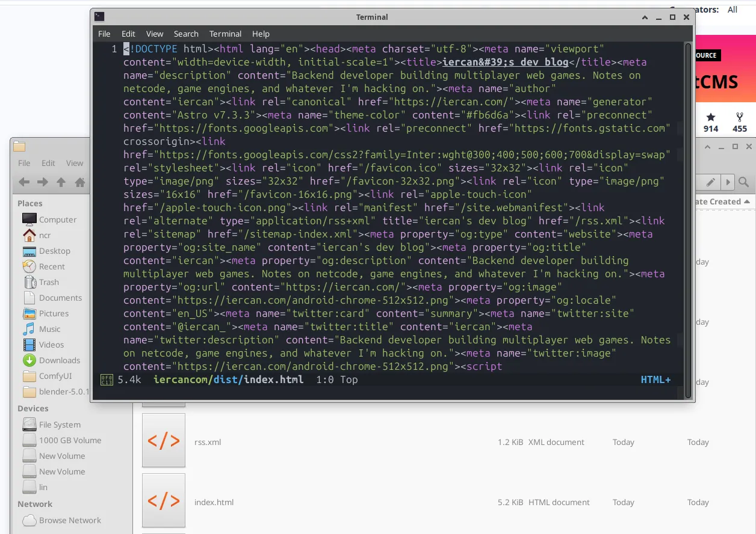Open the second New Volume device

click(x=54, y=471)
